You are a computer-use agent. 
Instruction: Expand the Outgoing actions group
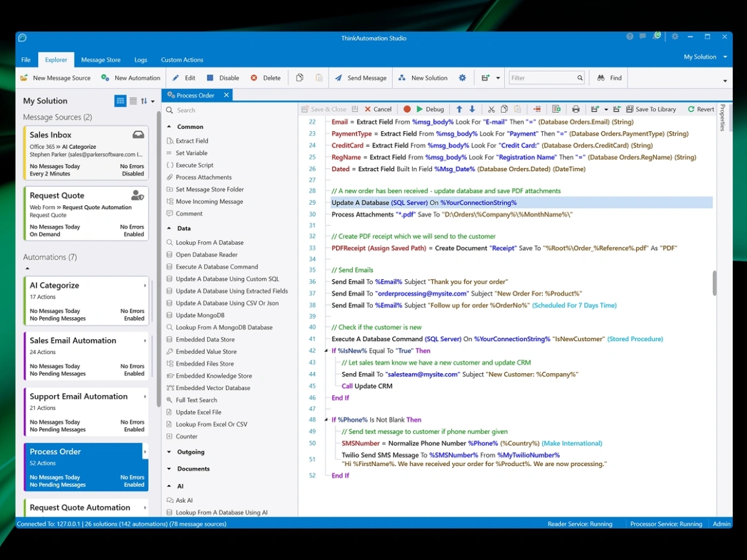(x=170, y=452)
